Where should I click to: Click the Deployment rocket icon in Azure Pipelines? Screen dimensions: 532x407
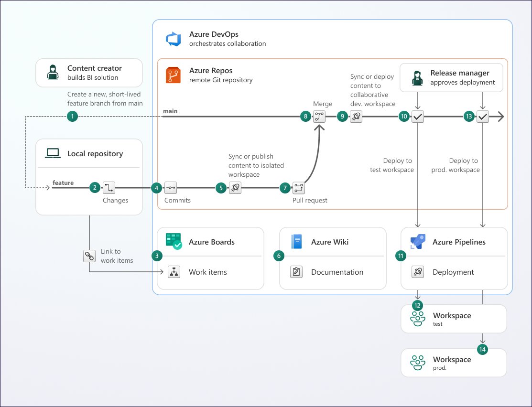point(418,272)
